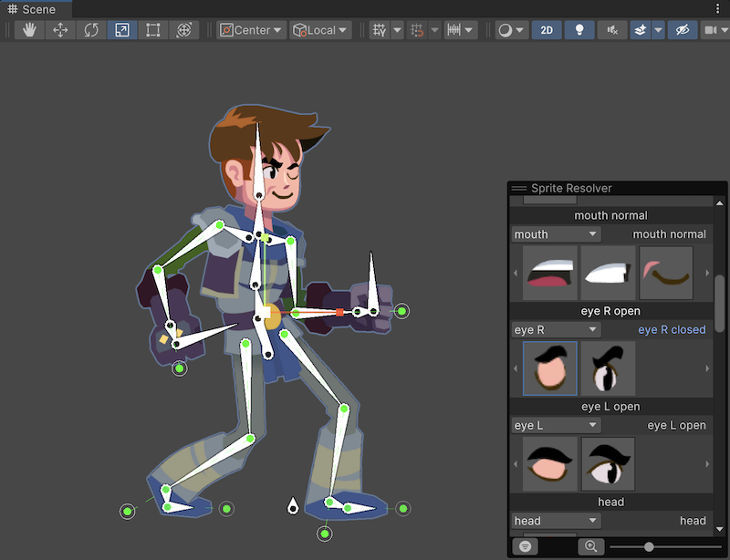Screen dimensions: 730x560
Task: Open the grid visibility options
Action: pyautogui.click(x=396, y=29)
